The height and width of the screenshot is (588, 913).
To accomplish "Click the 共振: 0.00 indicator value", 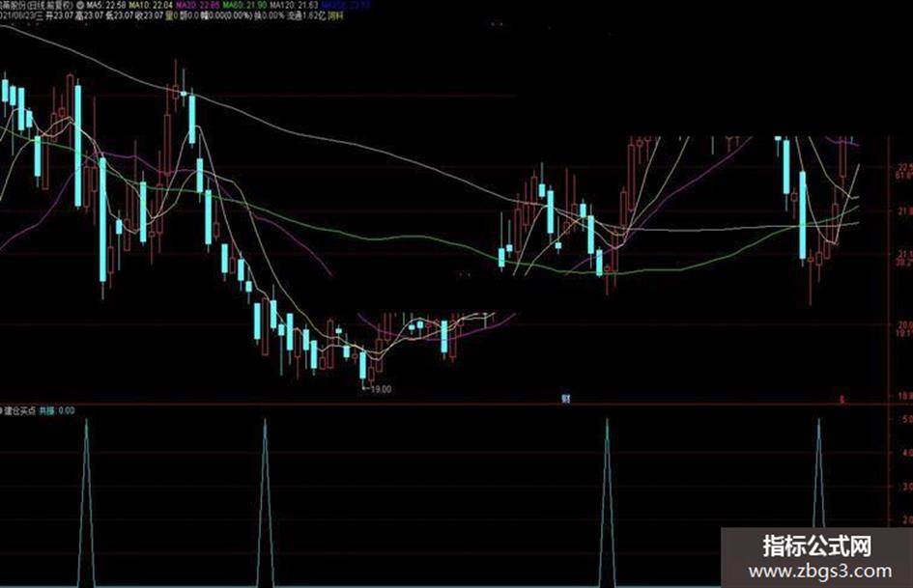I will tap(57, 410).
